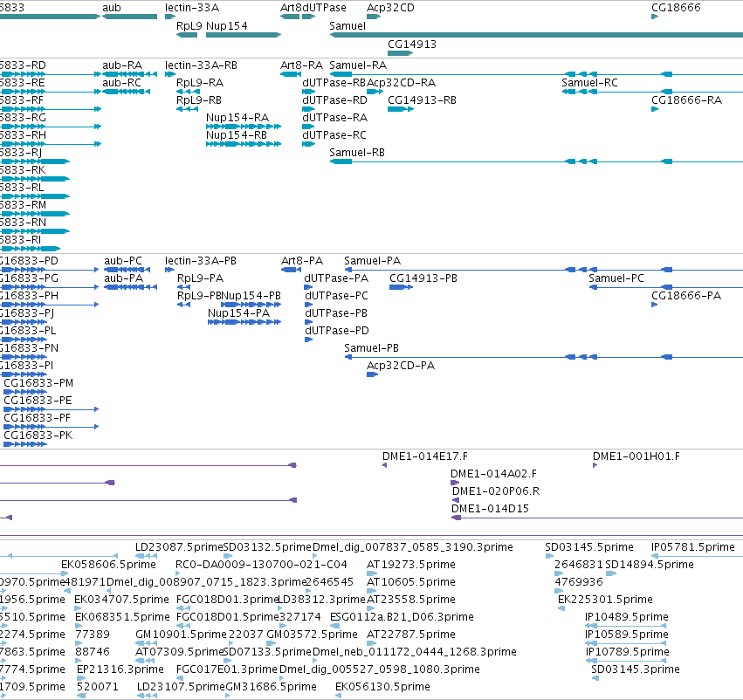Click EST LD23087.5prime
This screenshot has height=700, width=743.
tap(179, 547)
